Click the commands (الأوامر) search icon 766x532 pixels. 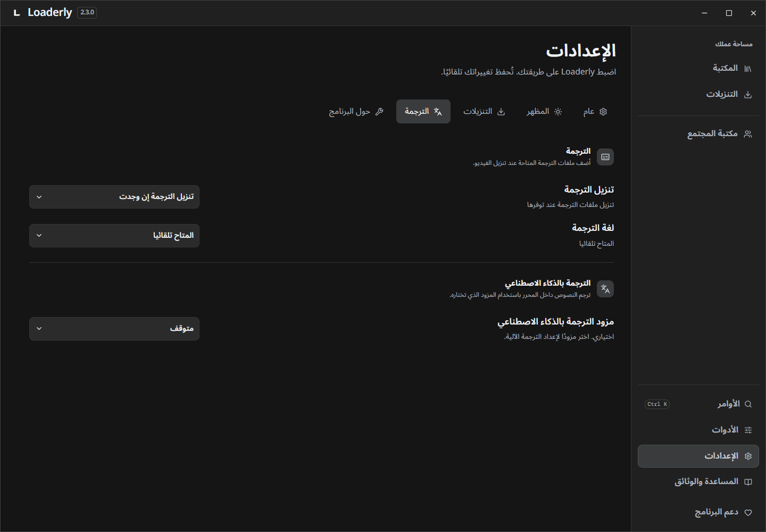748,404
